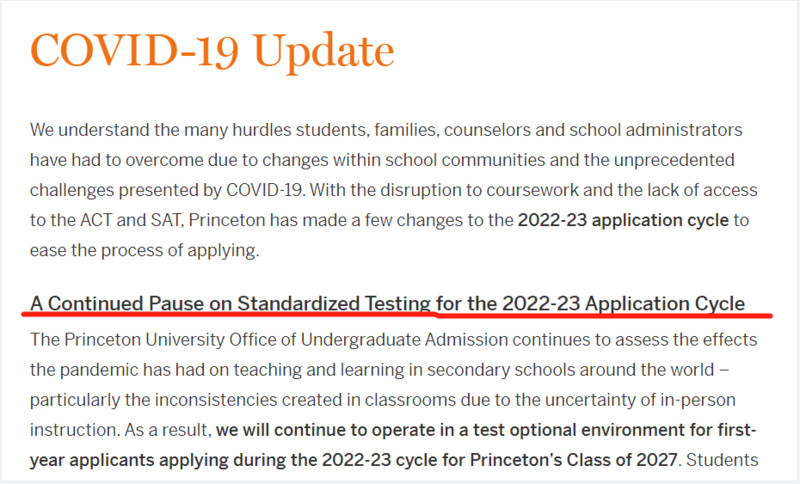
Task: Click the bold 'Princeton's Class of 2027' text
Action: click(x=573, y=460)
